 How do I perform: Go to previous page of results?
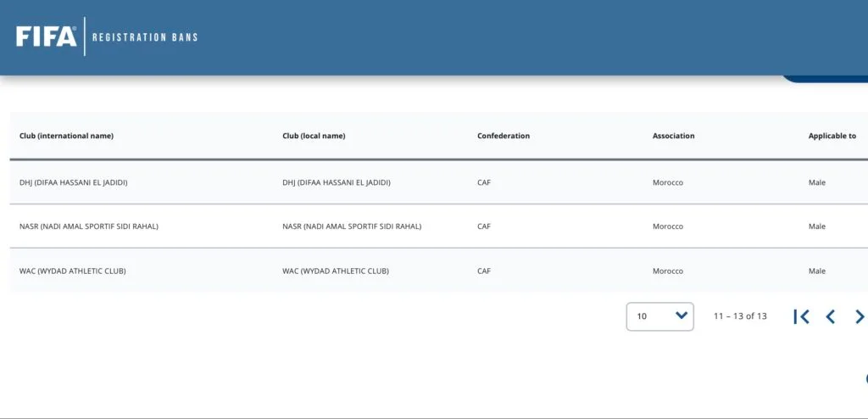[x=830, y=316]
